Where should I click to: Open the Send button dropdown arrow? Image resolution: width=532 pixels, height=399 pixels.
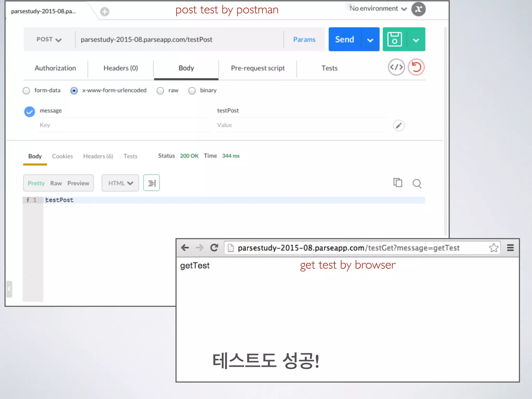pos(370,40)
